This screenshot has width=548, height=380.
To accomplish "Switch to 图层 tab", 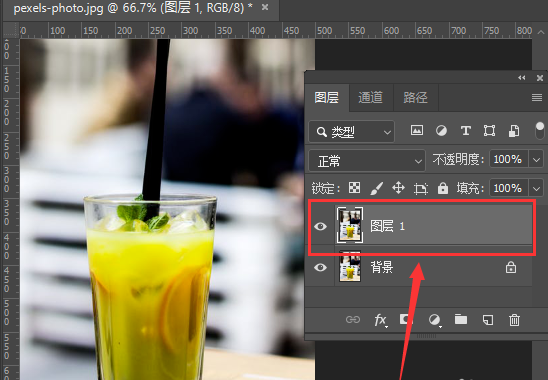I will 327,98.
